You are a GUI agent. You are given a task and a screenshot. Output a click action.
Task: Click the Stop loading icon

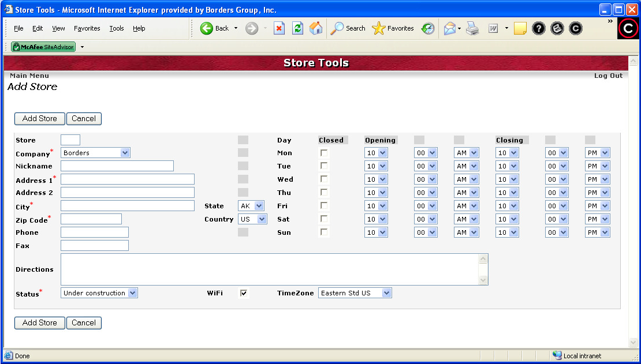(x=279, y=28)
